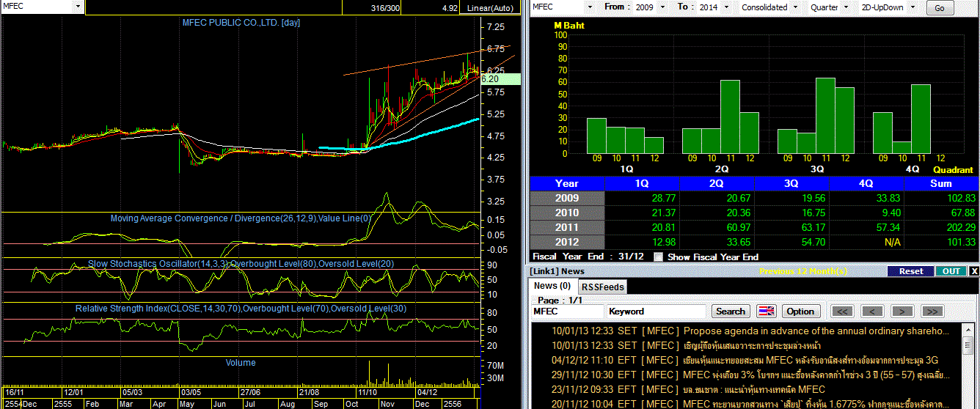Open the To year 2014 dropdown
Screen dimensions: 980x409
725,7
